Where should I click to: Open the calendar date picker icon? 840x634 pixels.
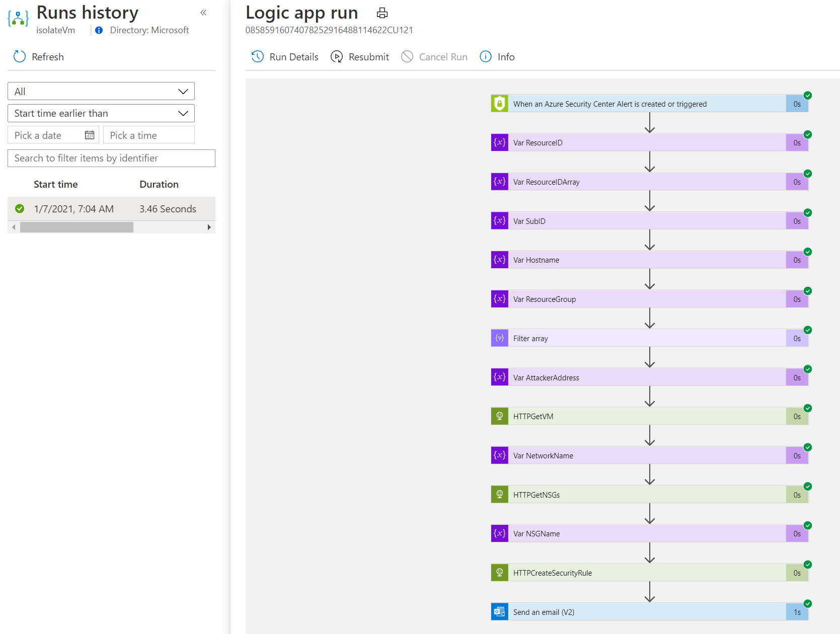(90, 135)
